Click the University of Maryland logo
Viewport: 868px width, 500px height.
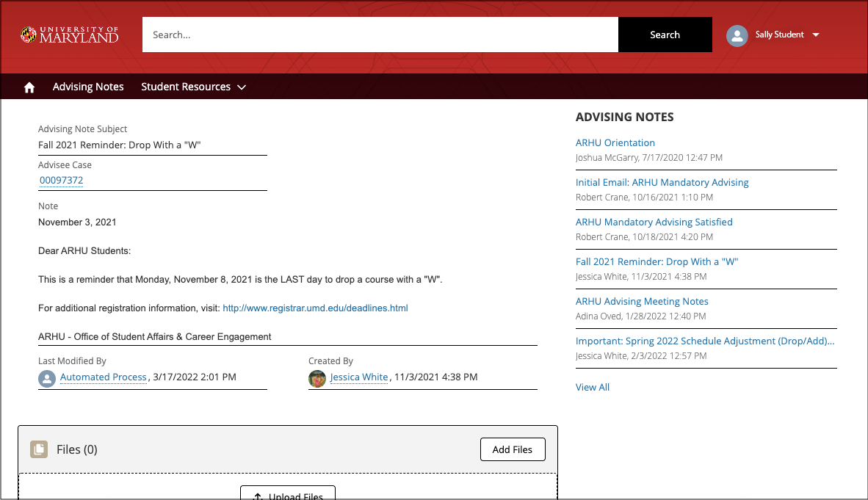coord(69,34)
